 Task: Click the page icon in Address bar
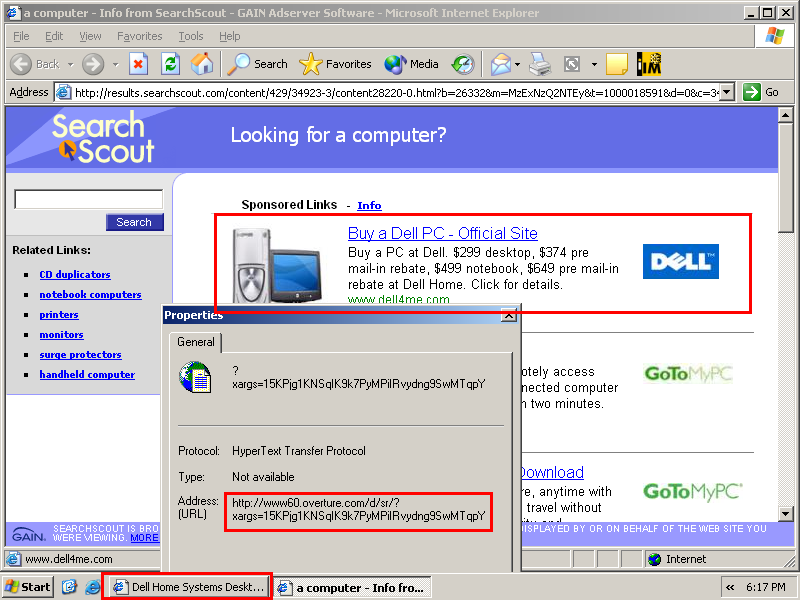pos(63,92)
